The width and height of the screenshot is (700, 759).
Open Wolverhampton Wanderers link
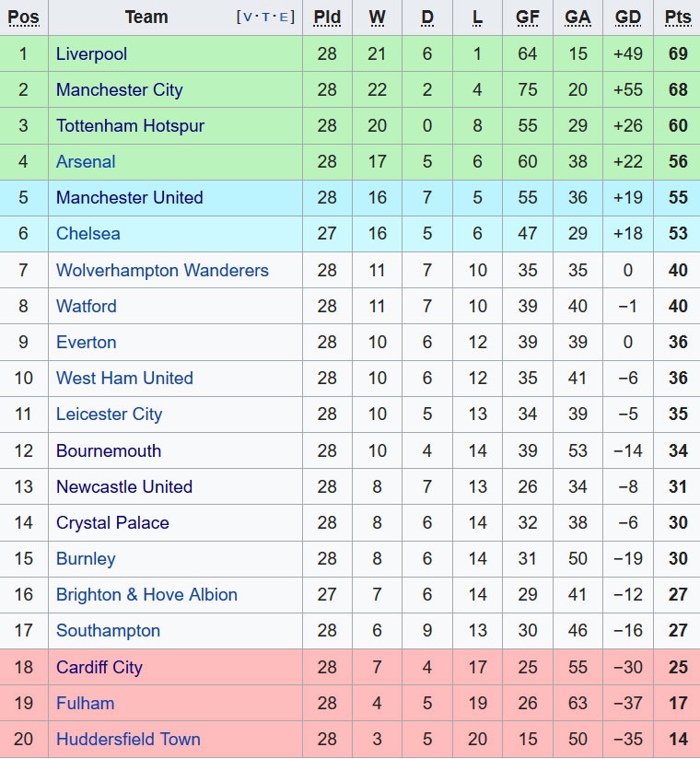(162, 270)
